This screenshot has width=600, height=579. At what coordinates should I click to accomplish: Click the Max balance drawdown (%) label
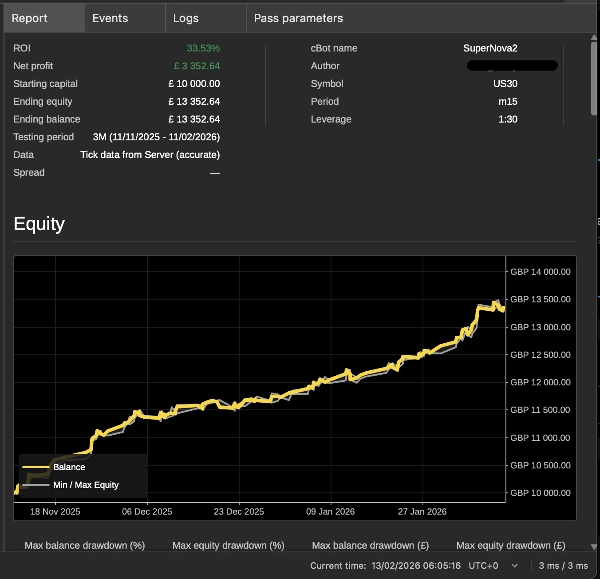(85, 546)
